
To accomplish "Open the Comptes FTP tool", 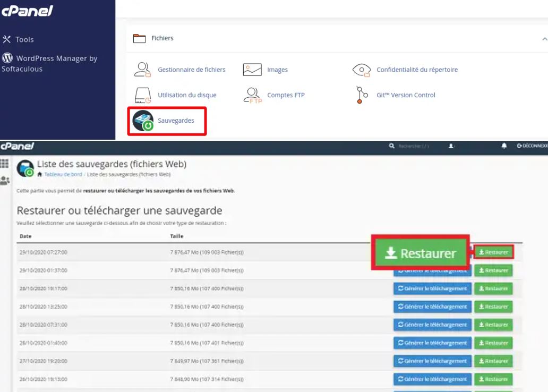I will (x=287, y=95).
